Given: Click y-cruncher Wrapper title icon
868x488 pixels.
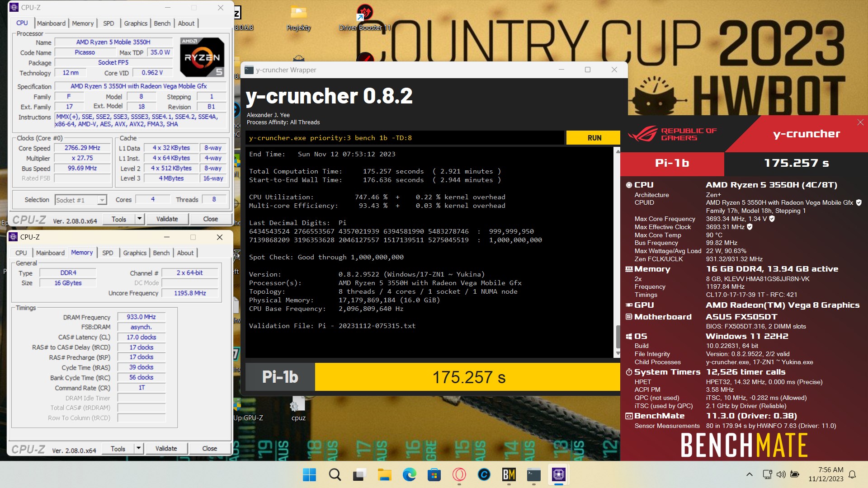Looking at the screenshot, I should (x=249, y=70).
